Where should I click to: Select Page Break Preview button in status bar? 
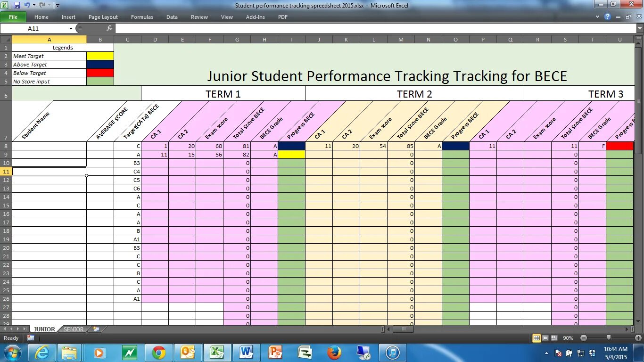point(554,338)
